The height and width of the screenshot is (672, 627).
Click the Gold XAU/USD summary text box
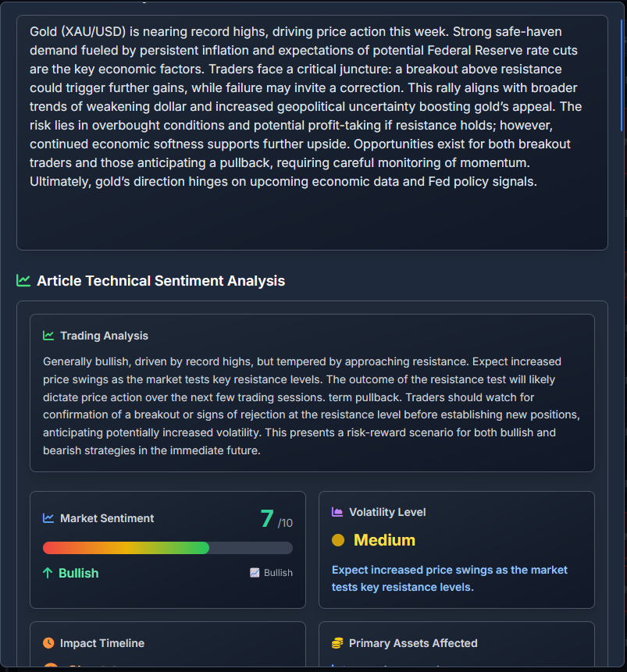[x=312, y=133]
